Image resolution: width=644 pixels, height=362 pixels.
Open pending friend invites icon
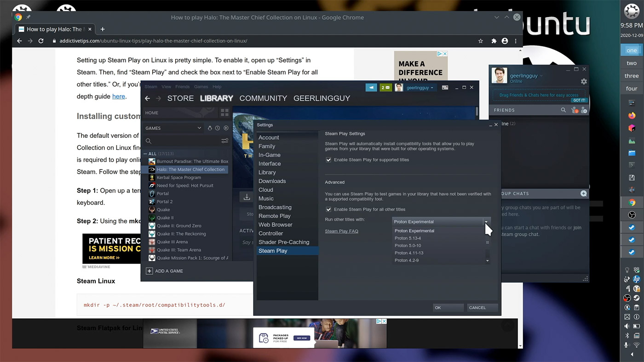(575, 110)
